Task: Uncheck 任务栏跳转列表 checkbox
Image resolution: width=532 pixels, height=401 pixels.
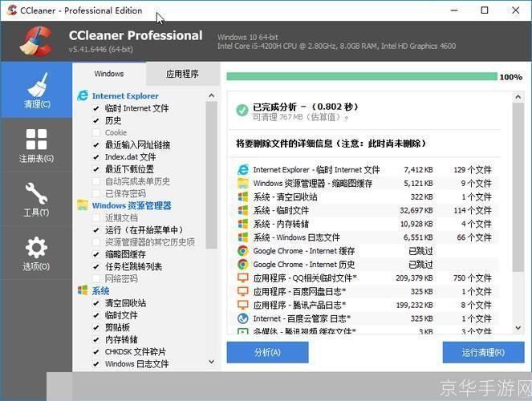Action: tap(96, 267)
